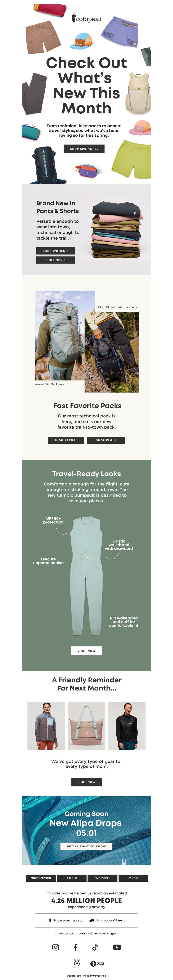Screen dimensions: 173x980
Task: Select the New Arrivals nav tab
Action: 40,878
